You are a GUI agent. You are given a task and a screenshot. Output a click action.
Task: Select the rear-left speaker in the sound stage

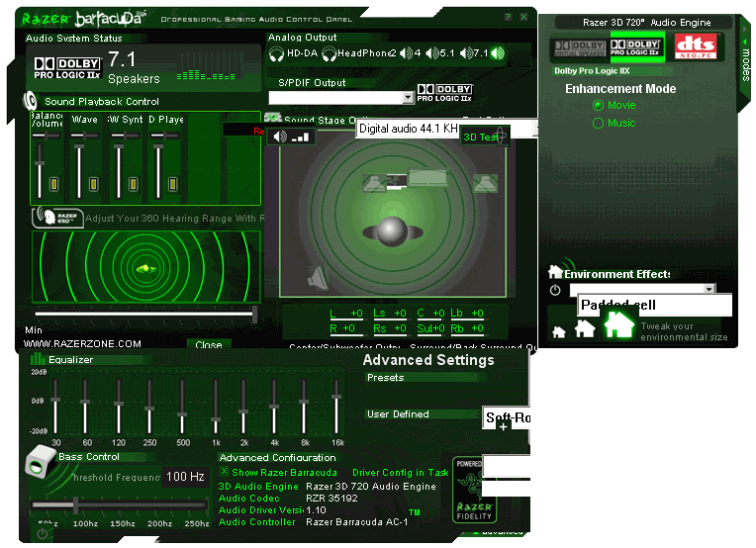coord(318,278)
